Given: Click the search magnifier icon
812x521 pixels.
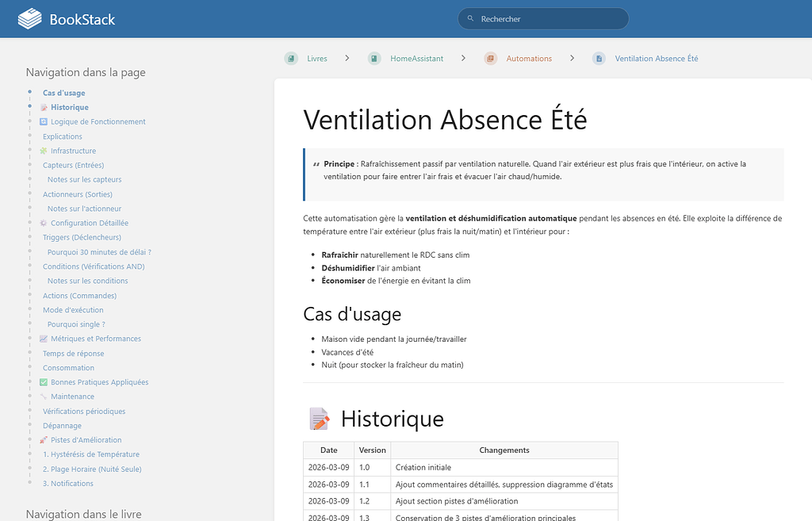Looking at the screenshot, I should coord(471,19).
